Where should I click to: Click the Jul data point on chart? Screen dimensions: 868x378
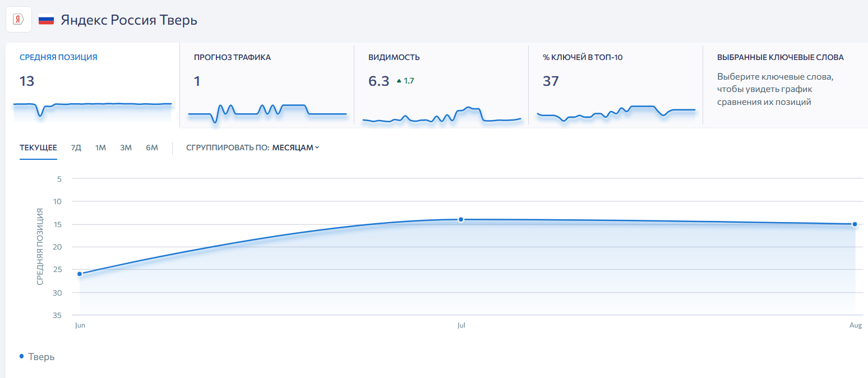coord(461,219)
